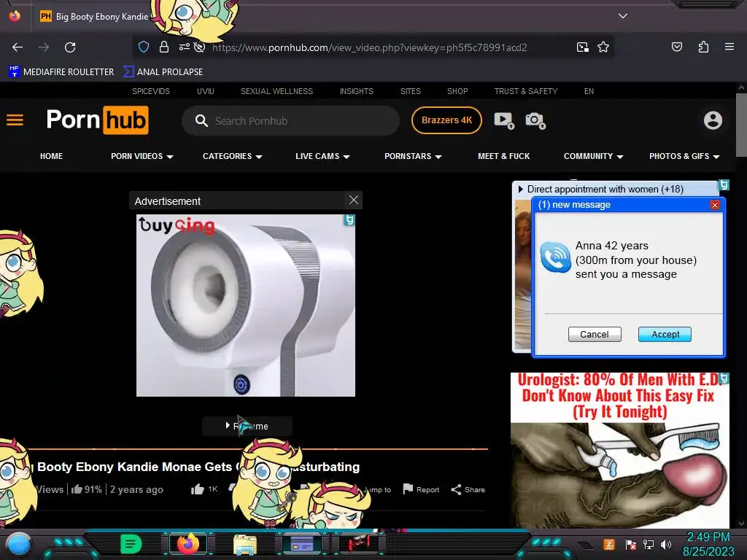Viewport: 747px width, 560px height.
Task: Open SPICEVIDS in the top bar
Action: [x=150, y=91]
